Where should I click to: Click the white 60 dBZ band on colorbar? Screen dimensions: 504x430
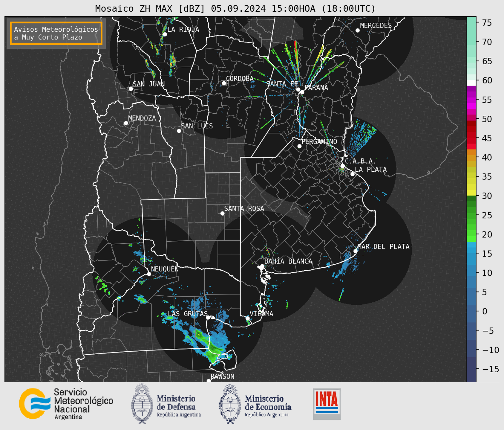(471, 83)
